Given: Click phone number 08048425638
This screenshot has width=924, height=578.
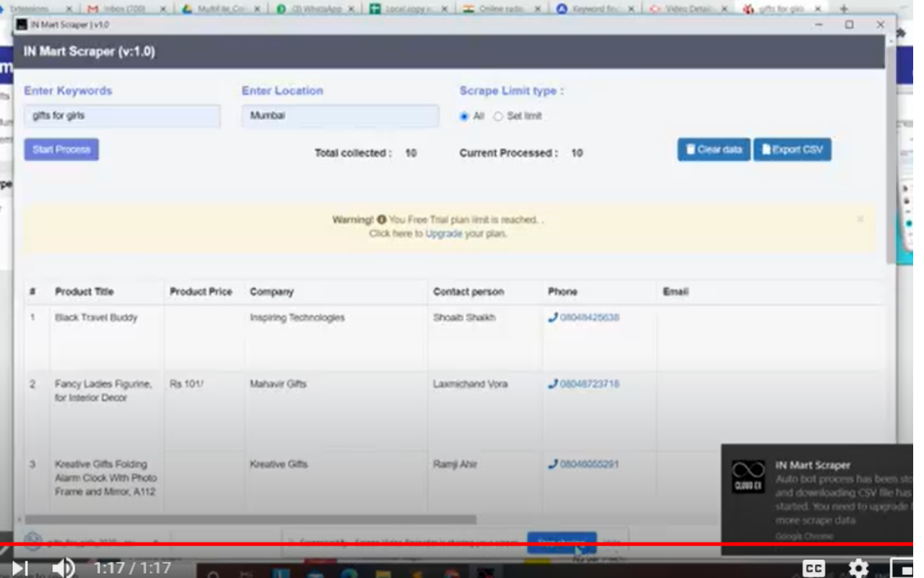Looking at the screenshot, I should [x=590, y=317].
